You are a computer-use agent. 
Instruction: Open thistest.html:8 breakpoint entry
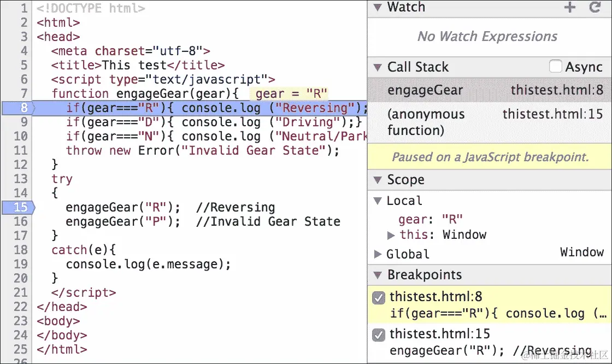[x=490, y=305]
